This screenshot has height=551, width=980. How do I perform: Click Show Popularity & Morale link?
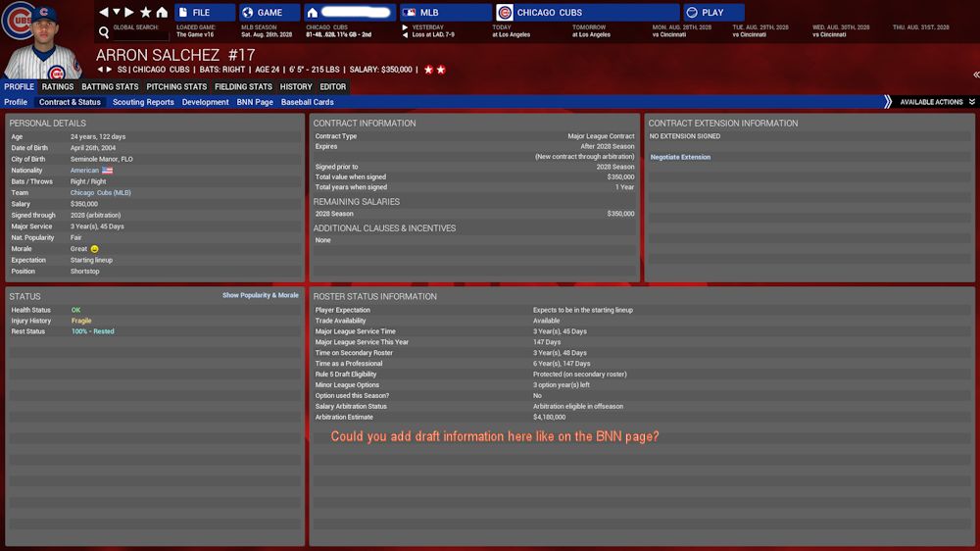(x=260, y=295)
